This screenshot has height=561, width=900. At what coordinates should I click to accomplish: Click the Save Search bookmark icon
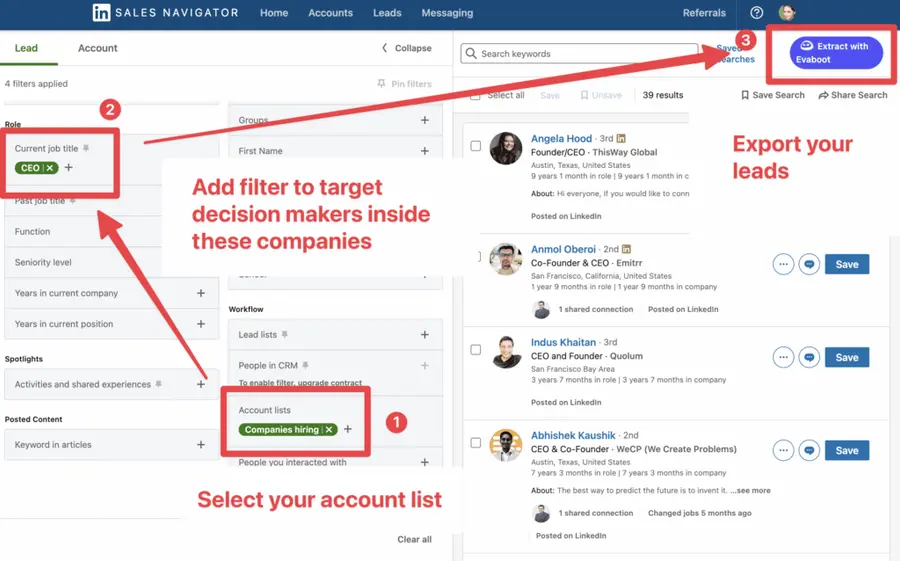(x=745, y=95)
